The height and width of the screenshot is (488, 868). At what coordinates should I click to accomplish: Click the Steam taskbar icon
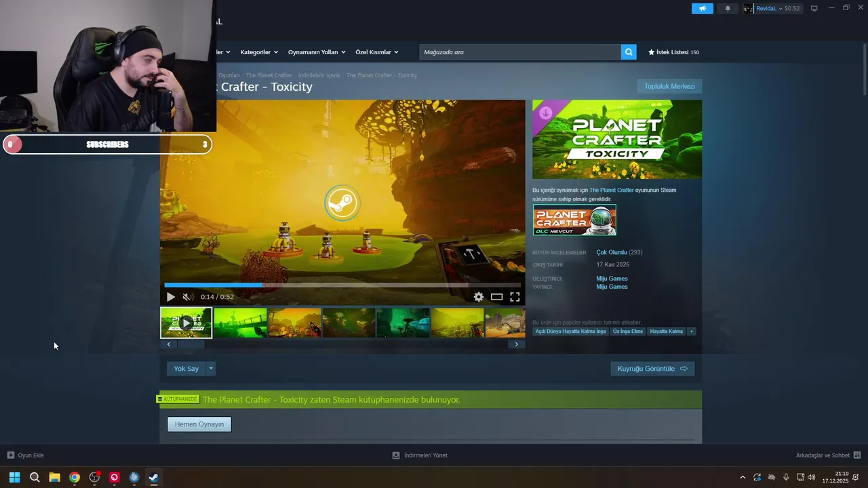(154, 477)
